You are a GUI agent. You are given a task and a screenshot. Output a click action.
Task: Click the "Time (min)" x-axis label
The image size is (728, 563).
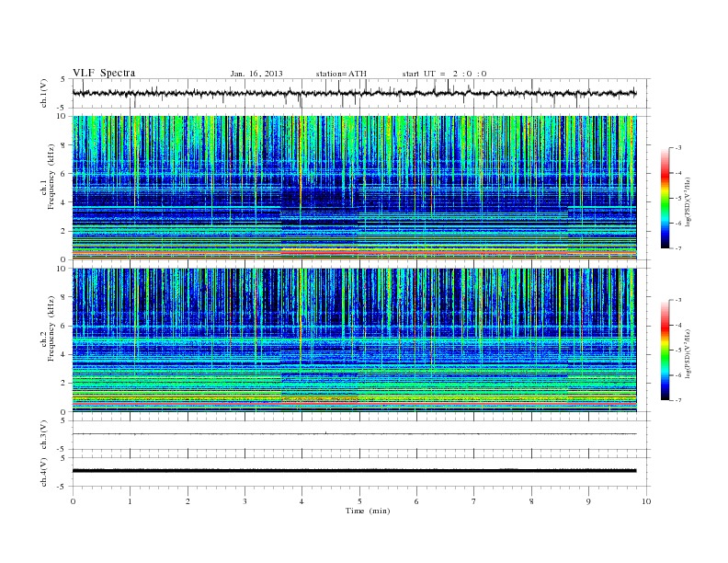pyautogui.click(x=368, y=511)
